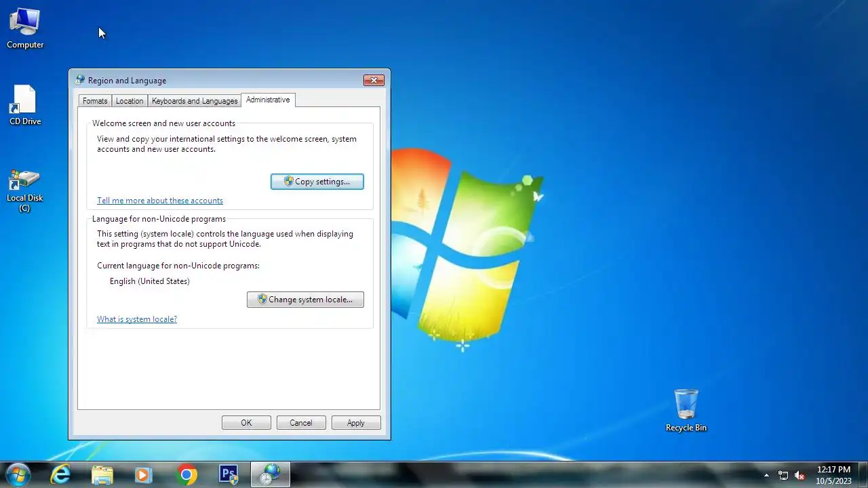The height and width of the screenshot is (488, 868).
Task: Switch to the Formats tab
Action: click(x=95, y=101)
